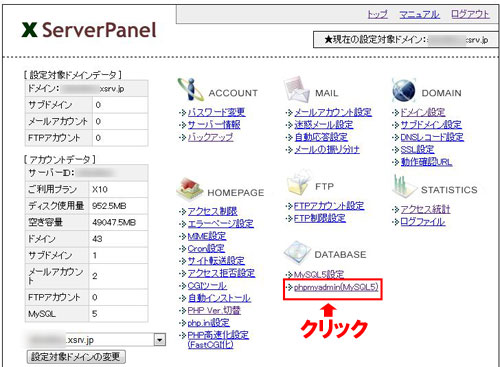Click the X10 plan value cell
The image size is (500, 367).
point(118,189)
